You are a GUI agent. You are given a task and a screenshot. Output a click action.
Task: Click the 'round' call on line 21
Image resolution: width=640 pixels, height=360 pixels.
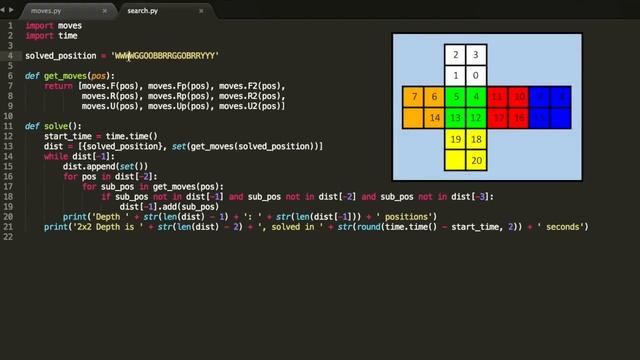point(369,227)
